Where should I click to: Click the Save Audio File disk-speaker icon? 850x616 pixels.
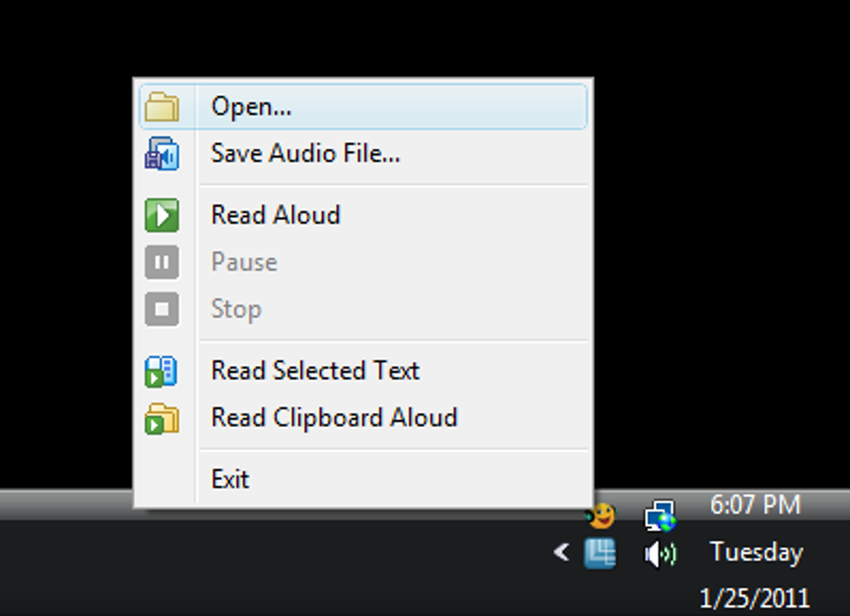(x=162, y=153)
